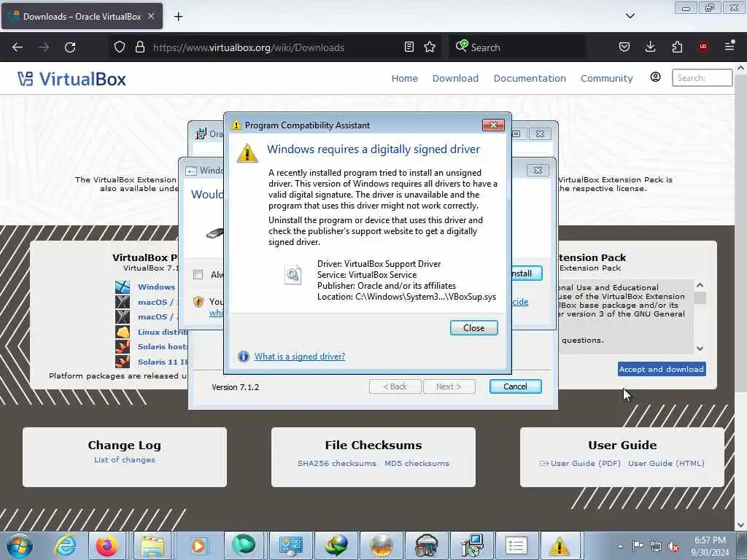This screenshot has width=747, height=560.
Task: Bookmark this page with star icon
Action: point(430,47)
